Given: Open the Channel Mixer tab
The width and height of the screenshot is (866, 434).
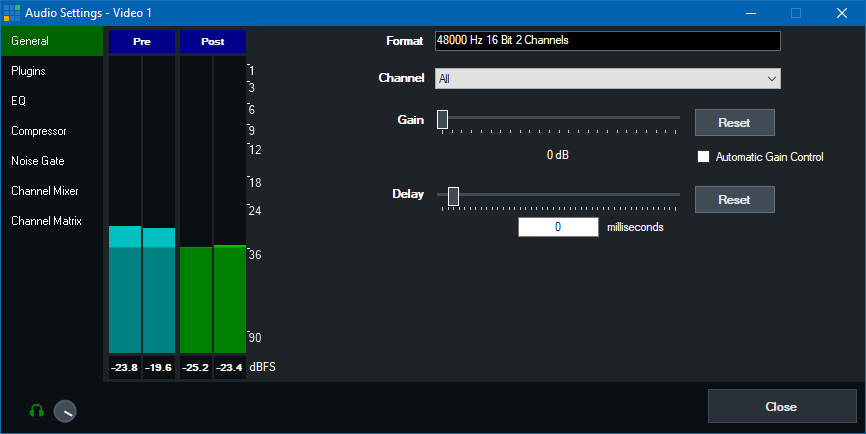Looking at the screenshot, I should (x=51, y=191).
